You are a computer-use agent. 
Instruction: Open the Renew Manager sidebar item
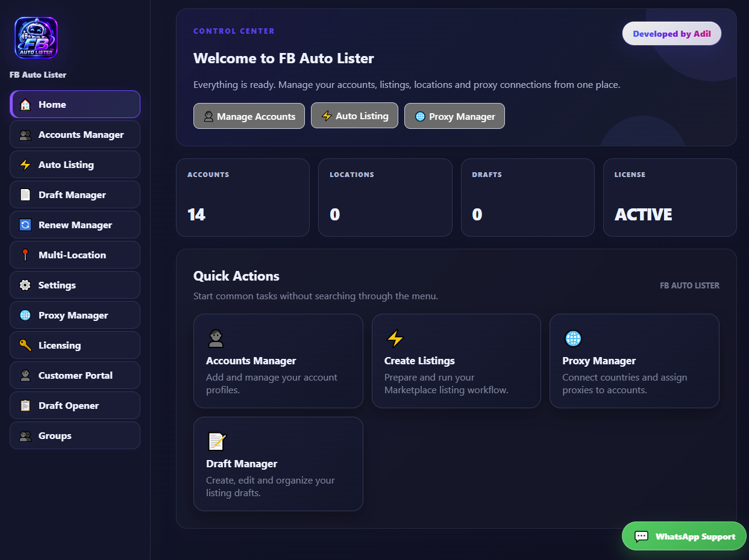point(75,225)
